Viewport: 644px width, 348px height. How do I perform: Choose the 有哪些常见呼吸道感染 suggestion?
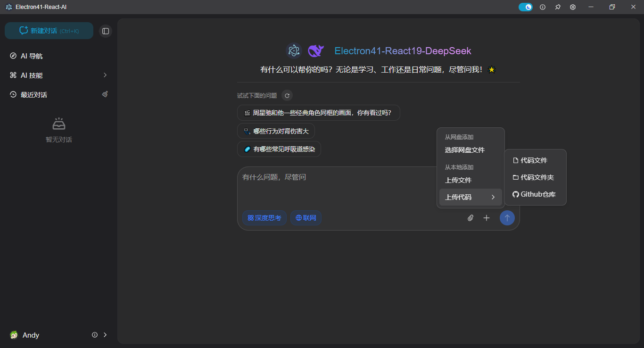(x=279, y=149)
